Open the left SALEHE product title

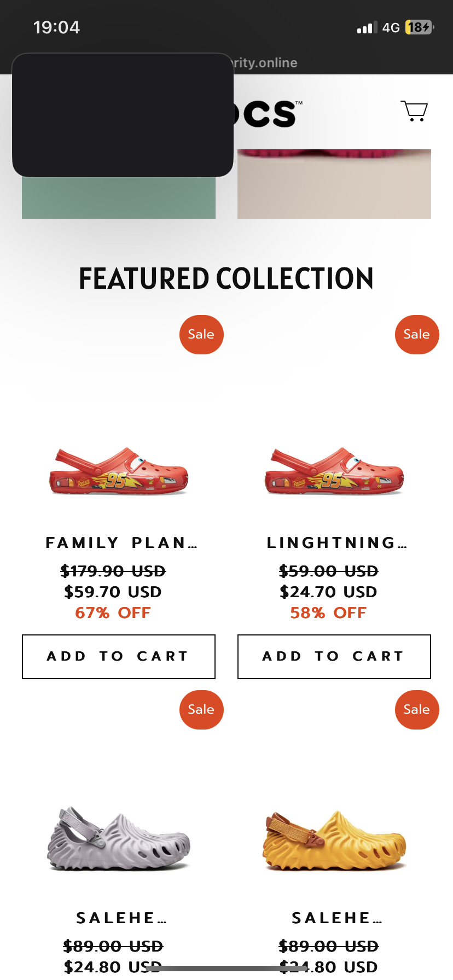[121, 918]
